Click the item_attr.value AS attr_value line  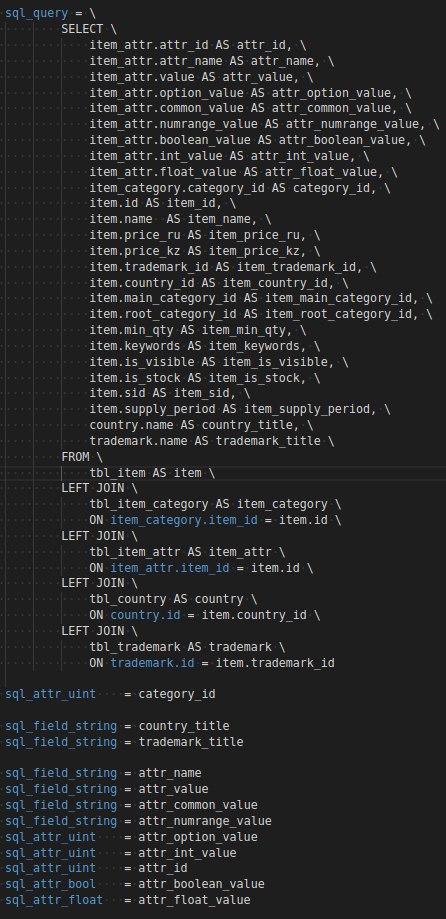[201, 76]
